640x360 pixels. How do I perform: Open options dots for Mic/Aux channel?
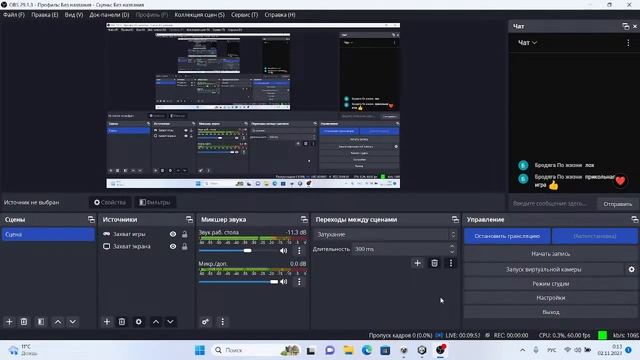[x=299, y=282]
